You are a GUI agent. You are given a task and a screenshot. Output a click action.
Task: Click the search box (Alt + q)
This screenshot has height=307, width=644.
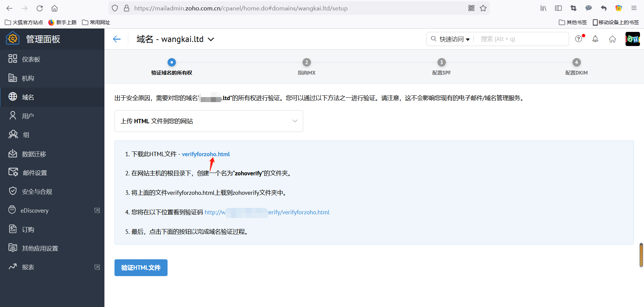coord(522,39)
